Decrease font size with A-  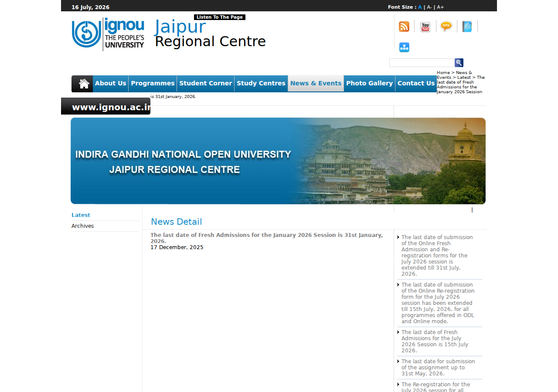coord(429,7)
